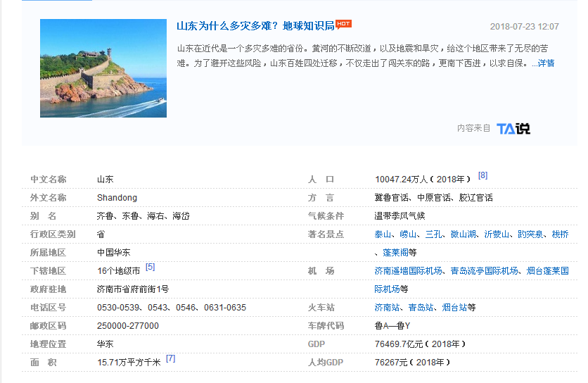Click the GDP value 76469.7亿元（2018年）
This screenshot has height=383, width=588.
pos(420,344)
